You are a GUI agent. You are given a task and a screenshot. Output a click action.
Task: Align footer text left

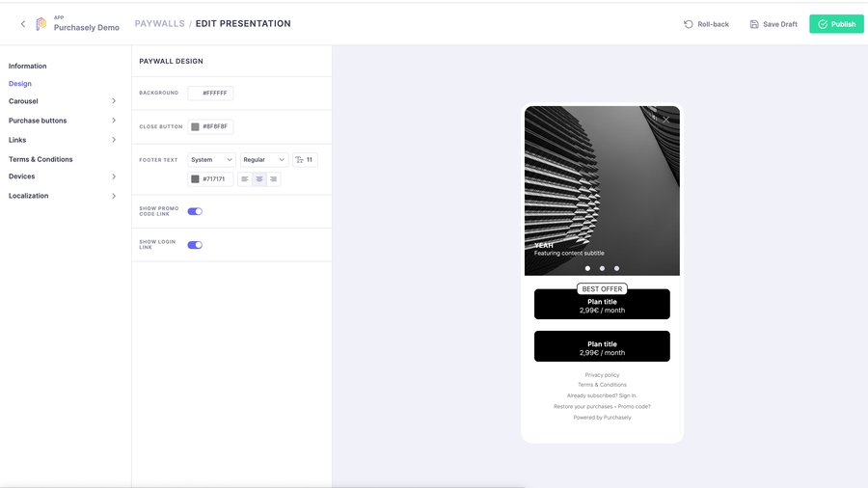[245, 179]
